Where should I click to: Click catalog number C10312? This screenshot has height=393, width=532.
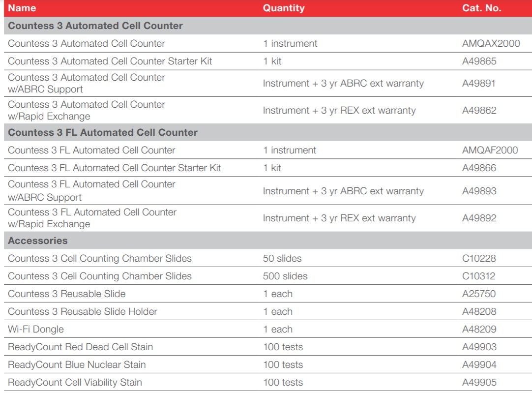478,276
